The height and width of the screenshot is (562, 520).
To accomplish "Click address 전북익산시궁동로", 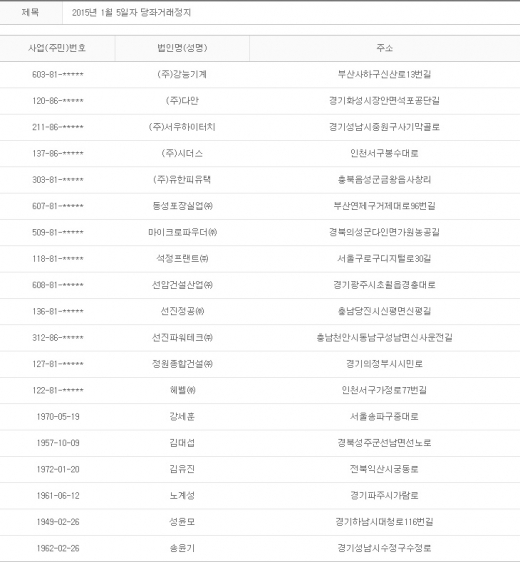I will point(385,469).
